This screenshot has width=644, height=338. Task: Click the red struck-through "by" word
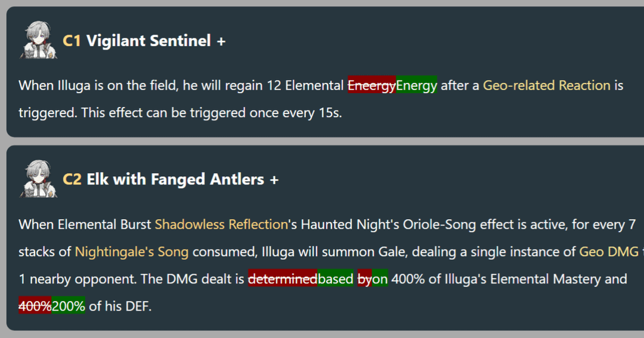coord(364,279)
